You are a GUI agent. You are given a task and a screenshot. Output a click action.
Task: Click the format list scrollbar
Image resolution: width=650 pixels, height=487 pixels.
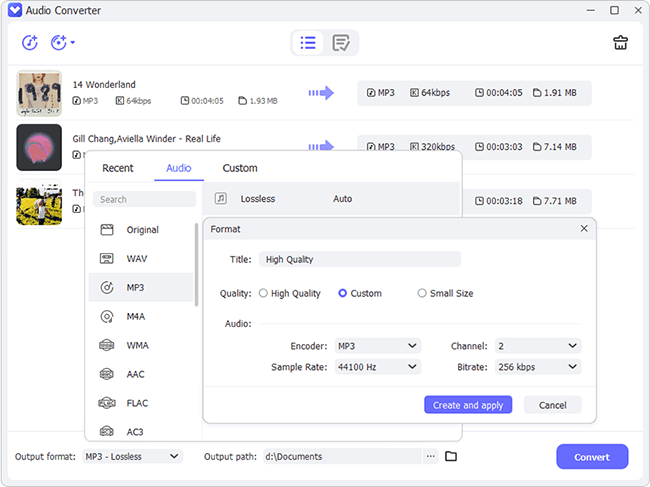(196, 264)
